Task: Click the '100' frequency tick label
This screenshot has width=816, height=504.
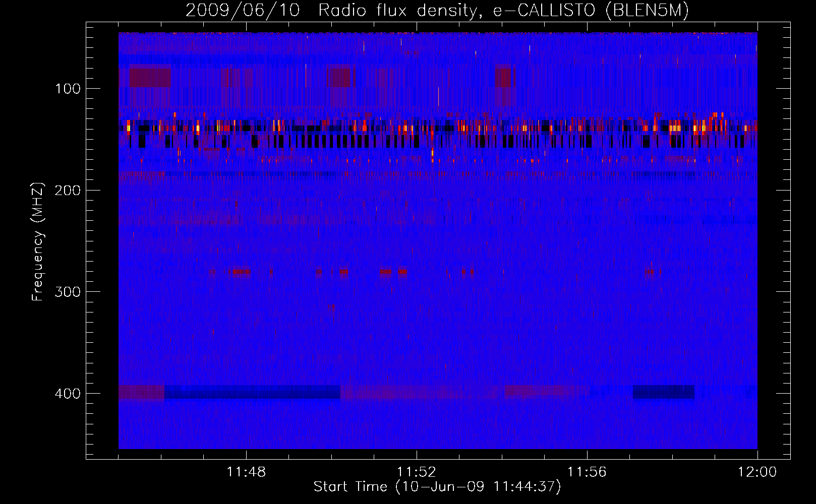Action: (68, 89)
